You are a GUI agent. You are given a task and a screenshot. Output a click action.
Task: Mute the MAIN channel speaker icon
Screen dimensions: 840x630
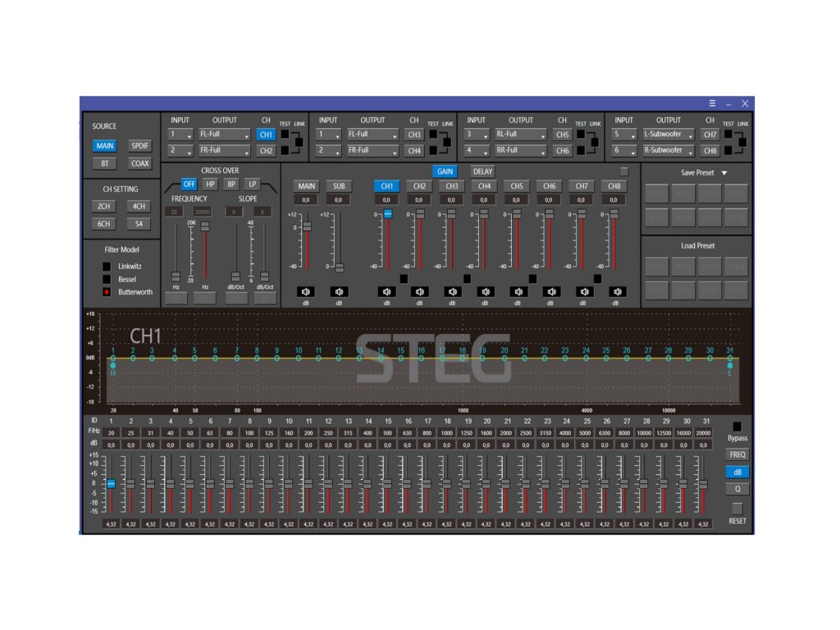(x=306, y=292)
